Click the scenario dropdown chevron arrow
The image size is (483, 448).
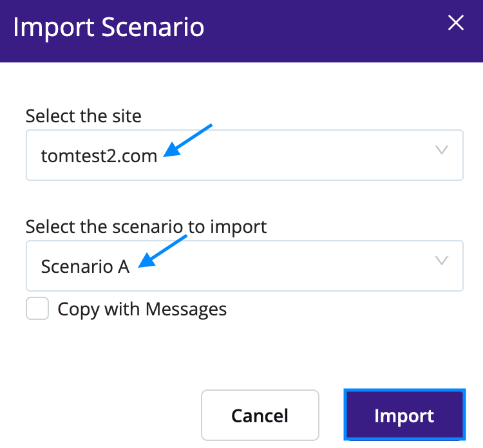[x=441, y=261]
